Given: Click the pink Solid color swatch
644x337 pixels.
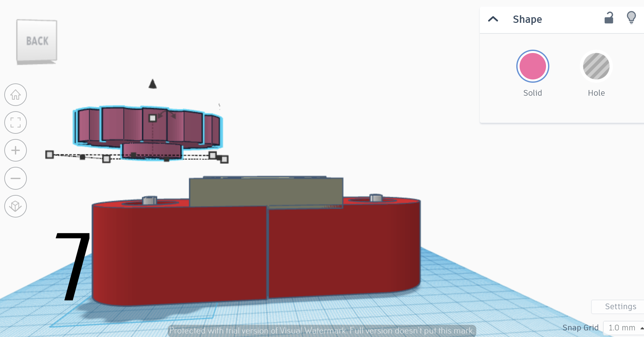Looking at the screenshot, I should click(x=532, y=66).
